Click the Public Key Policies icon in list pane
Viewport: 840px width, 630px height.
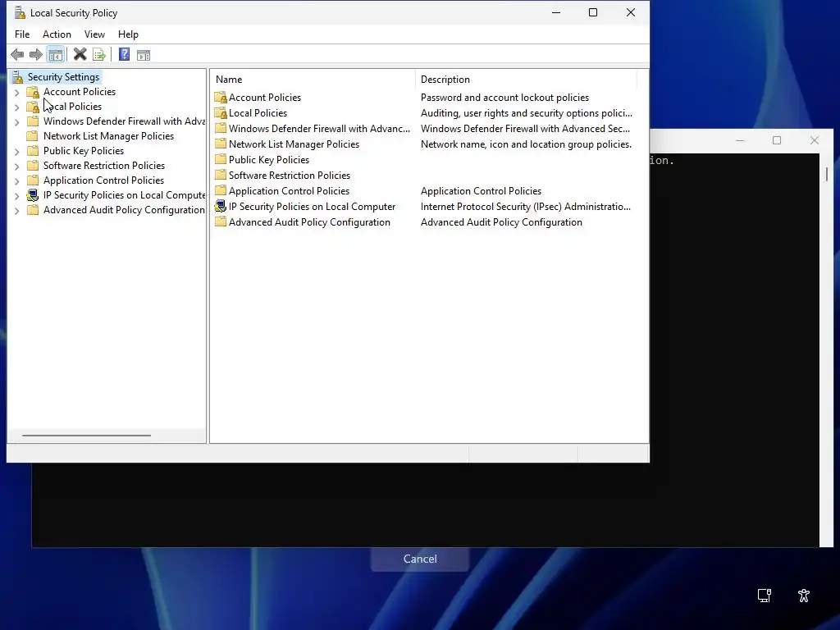(221, 160)
